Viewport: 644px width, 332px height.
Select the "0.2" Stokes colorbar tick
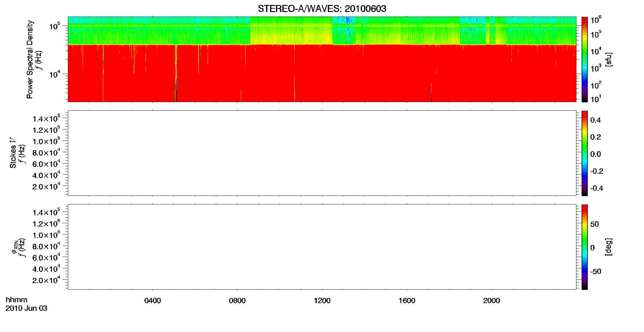coord(595,137)
